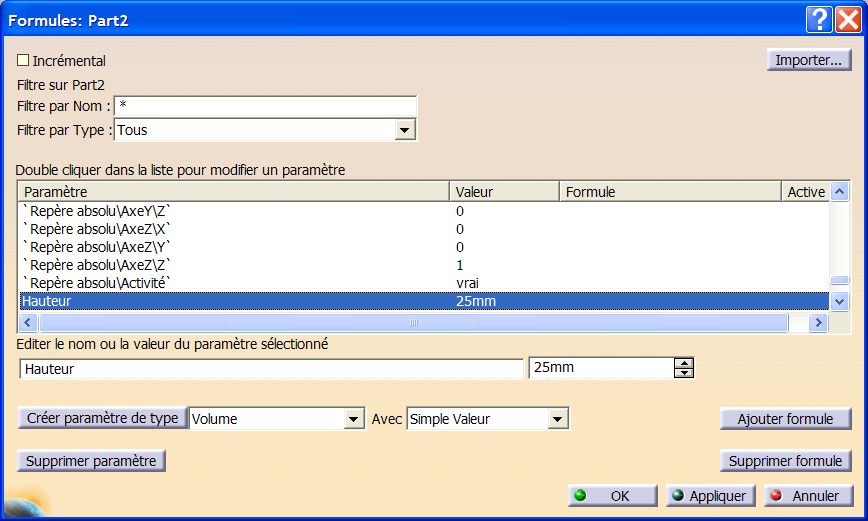
Task: Focus the Filtre par Nom field
Action: (x=265, y=106)
